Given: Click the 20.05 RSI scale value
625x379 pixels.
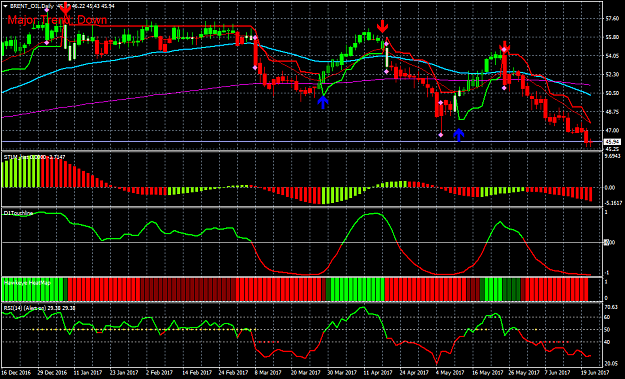Looking at the screenshot, I should coord(612,363).
